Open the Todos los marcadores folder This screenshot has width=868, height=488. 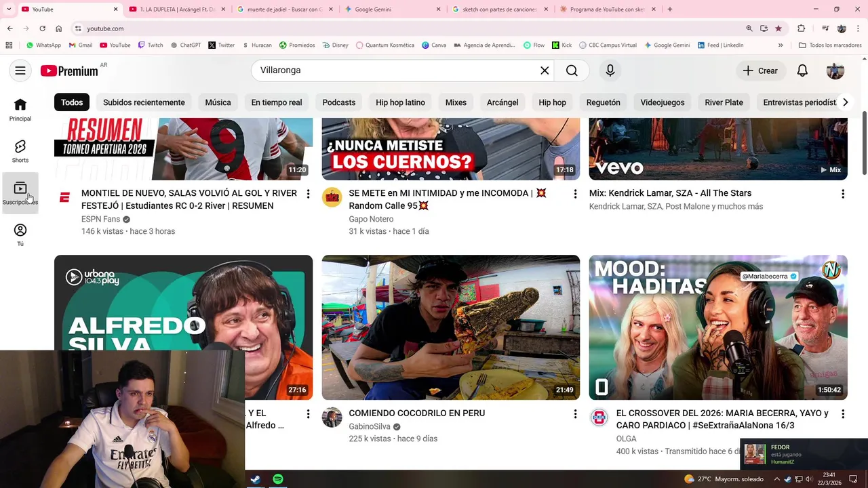click(x=830, y=45)
